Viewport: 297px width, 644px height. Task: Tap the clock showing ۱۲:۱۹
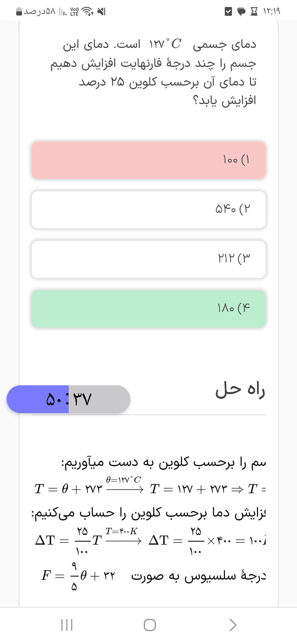pos(272,12)
